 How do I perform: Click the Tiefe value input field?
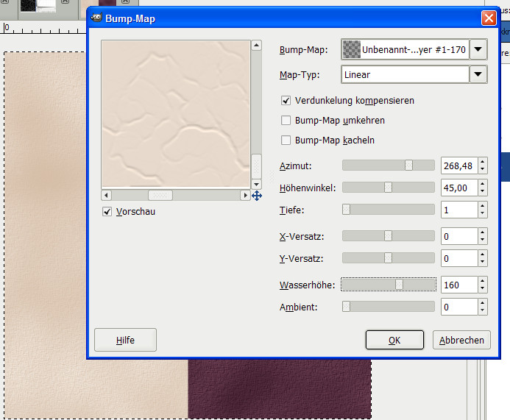[458, 210]
